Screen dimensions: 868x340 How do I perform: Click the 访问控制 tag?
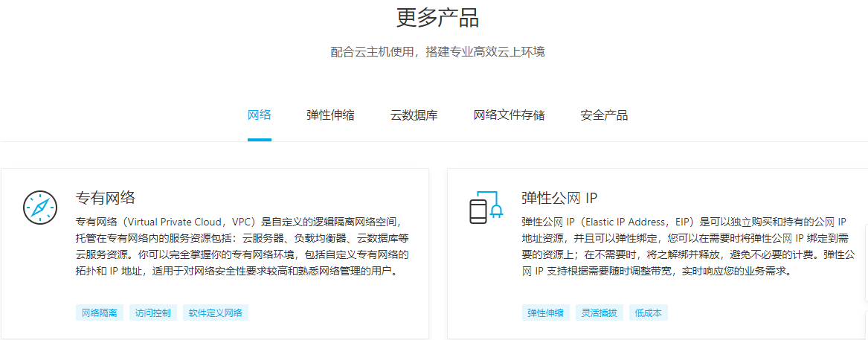pos(152,313)
